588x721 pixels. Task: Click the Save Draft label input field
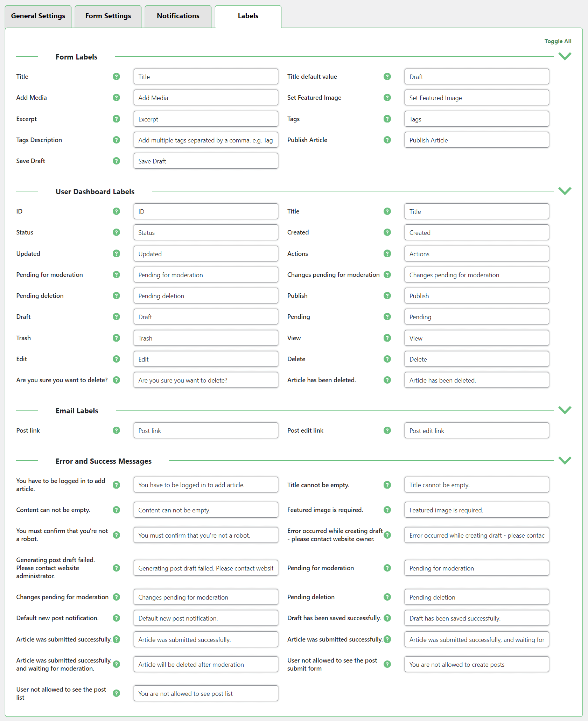205,161
